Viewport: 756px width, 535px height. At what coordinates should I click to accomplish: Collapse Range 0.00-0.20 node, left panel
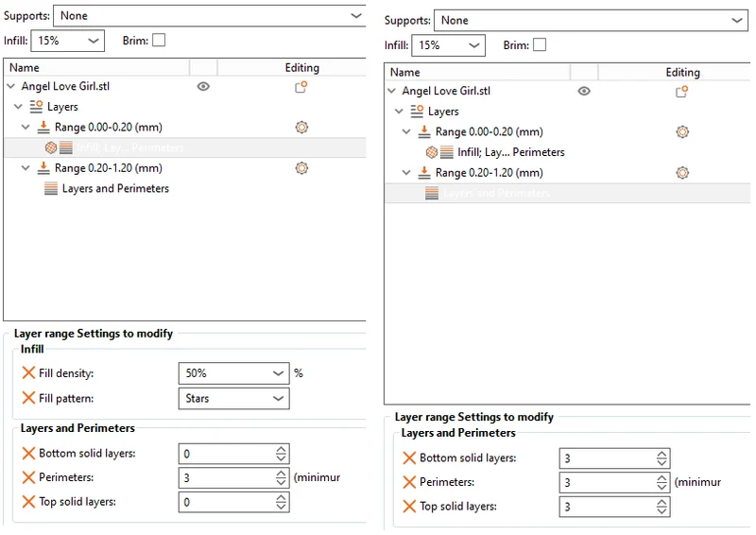[26, 128]
